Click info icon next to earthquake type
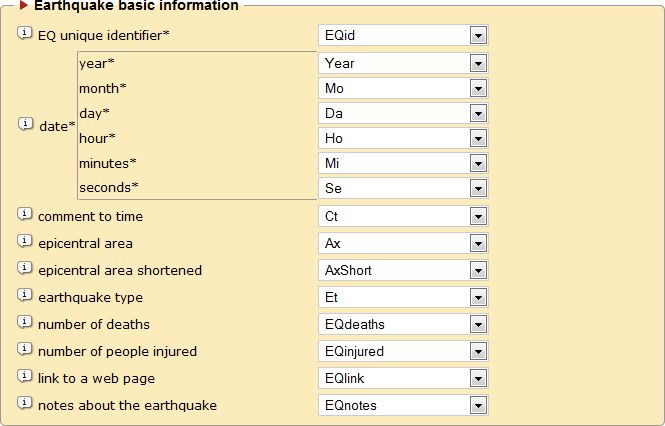The height and width of the screenshot is (426, 665). pyautogui.click(x=25, y=296)
